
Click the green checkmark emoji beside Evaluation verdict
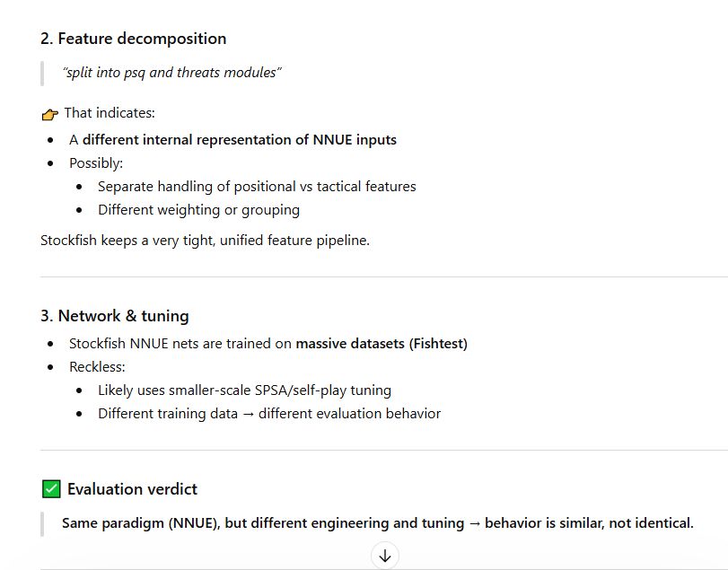pos(51,489)
